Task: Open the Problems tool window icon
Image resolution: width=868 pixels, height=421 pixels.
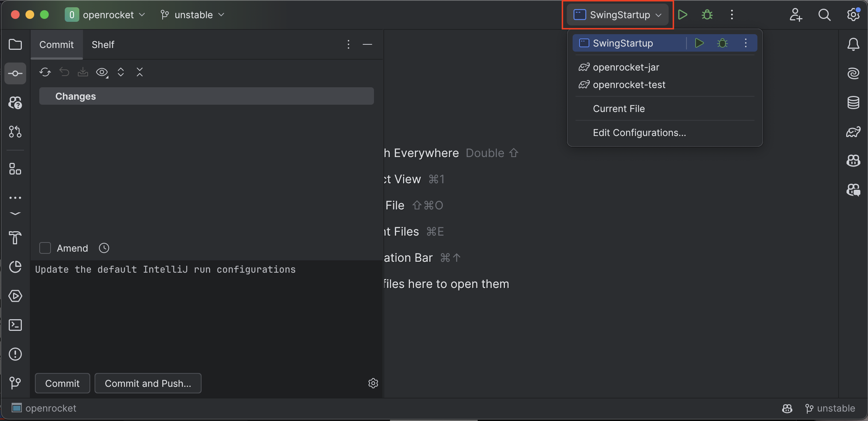Action: (x=15, y=354)
